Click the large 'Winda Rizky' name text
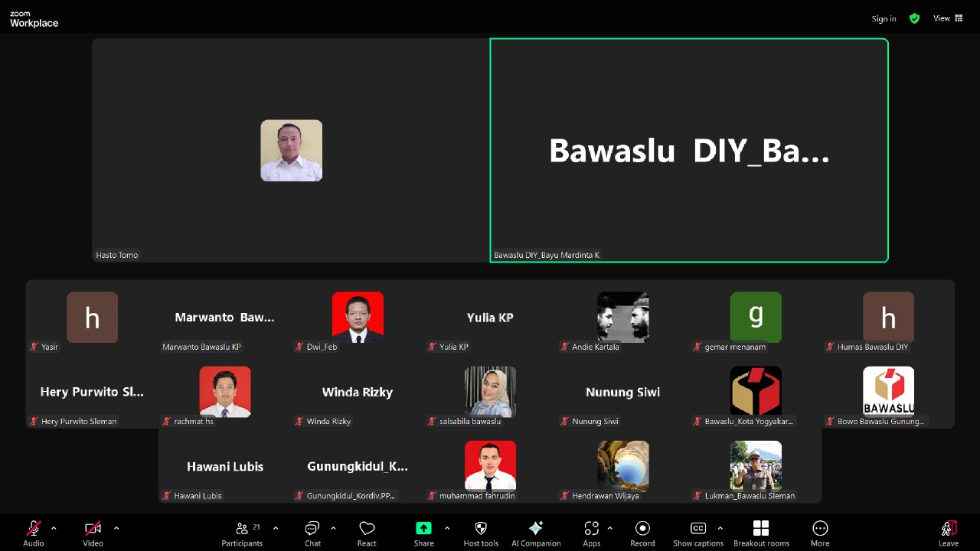 358,392
